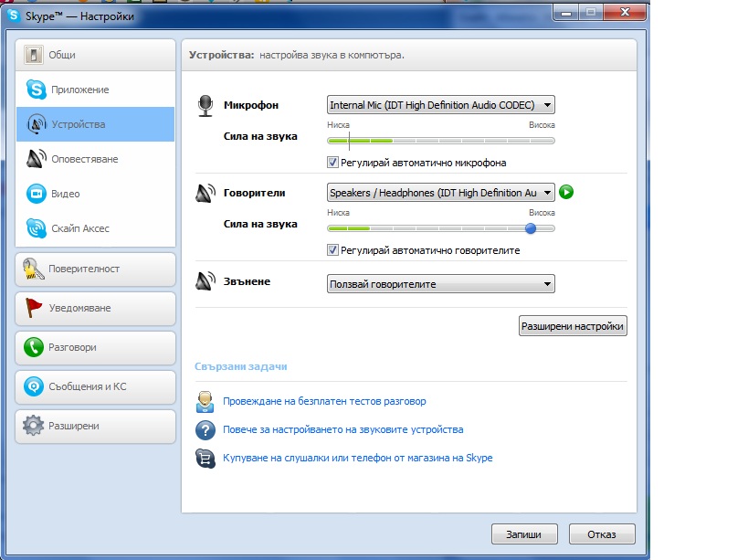Open link Купуване на слушалки или телефон
The width and height of the screenshot is (748, 560).
coord(358,458)
